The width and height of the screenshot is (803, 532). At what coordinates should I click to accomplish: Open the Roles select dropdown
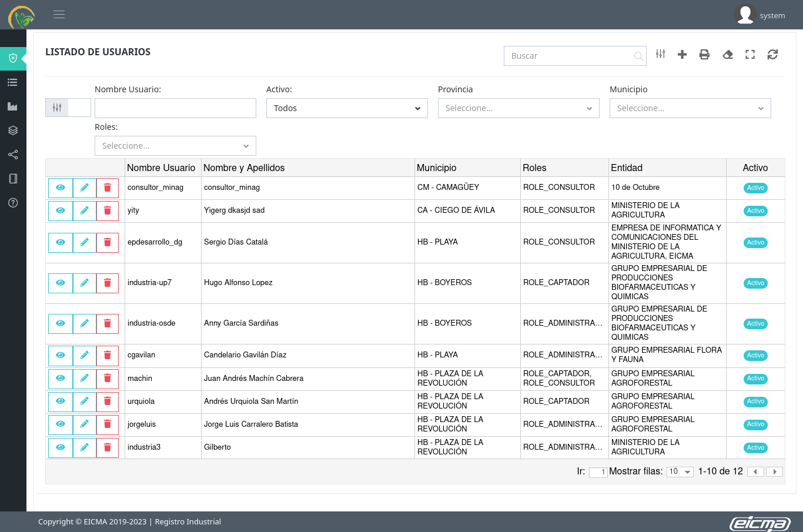(x=175, y=146)
